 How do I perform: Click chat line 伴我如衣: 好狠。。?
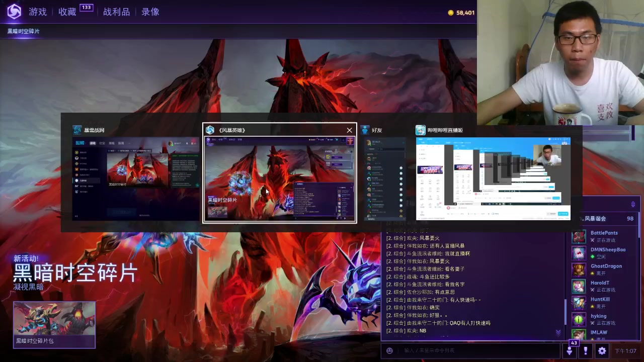point(417,315)
